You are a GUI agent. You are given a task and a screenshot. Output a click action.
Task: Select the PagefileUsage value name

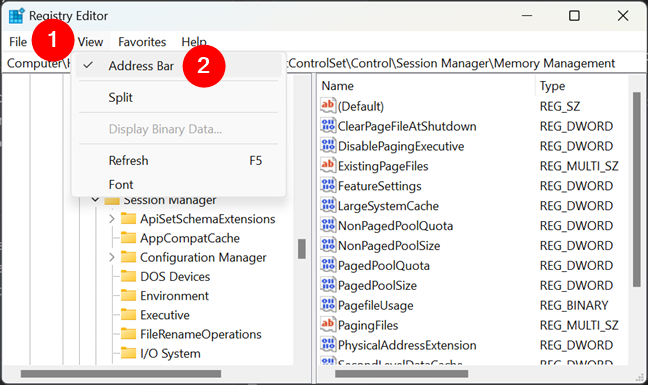pyautogui.click(x=376, y=306)
